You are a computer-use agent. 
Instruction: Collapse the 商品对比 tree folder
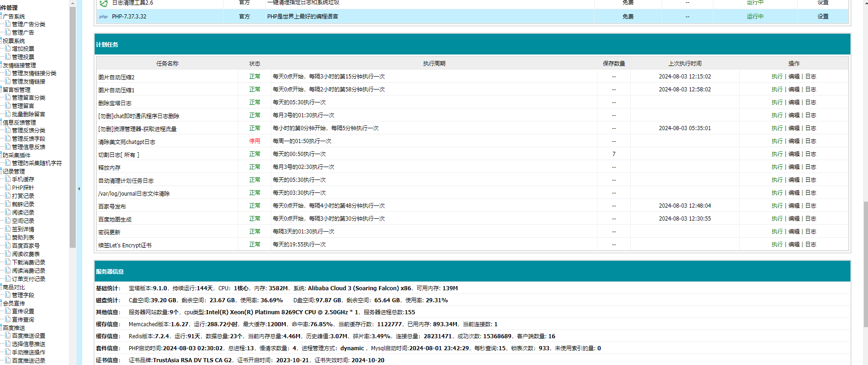click(x=1, y=287)
